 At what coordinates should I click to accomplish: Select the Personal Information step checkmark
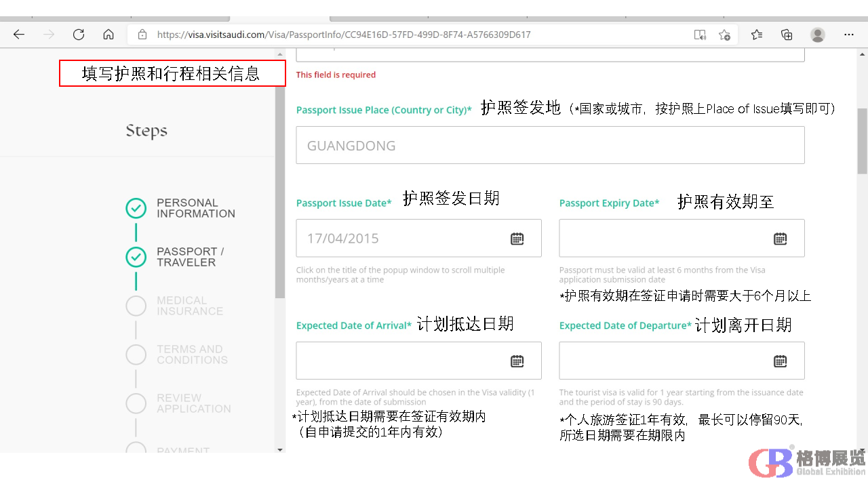coord(136,208)
